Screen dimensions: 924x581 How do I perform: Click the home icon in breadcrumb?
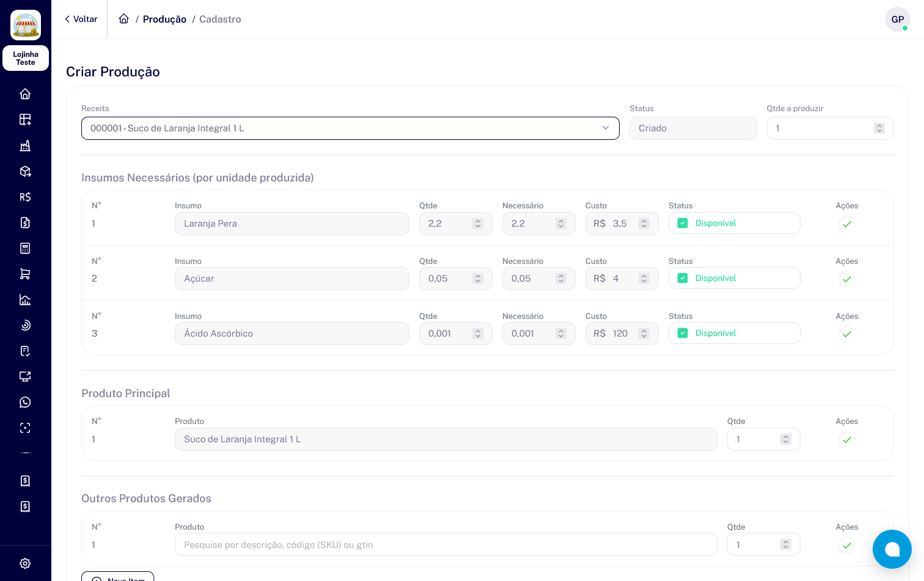(x=124, y=19)
